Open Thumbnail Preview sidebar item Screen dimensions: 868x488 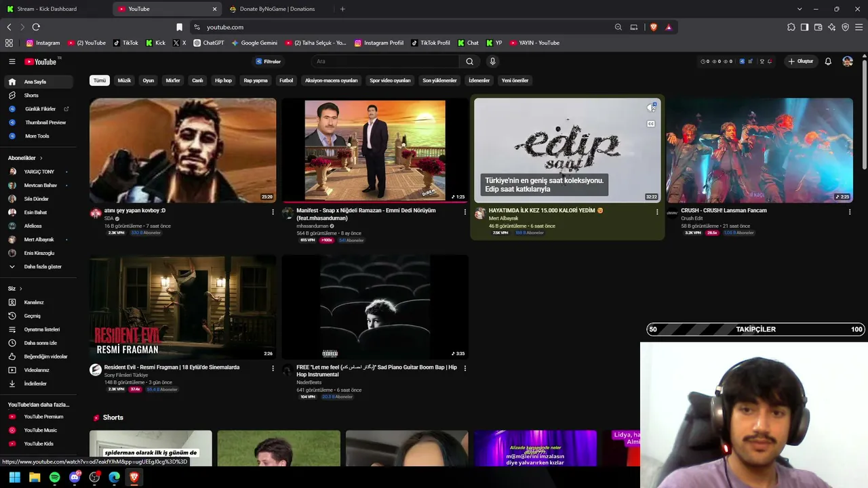[x=38, y=123]
